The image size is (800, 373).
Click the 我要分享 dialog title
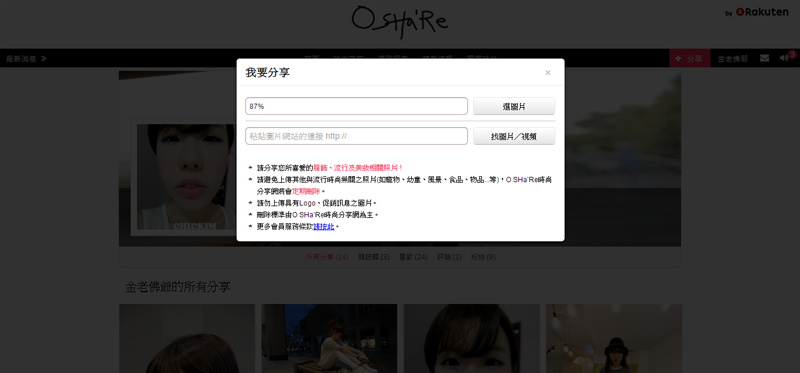(x=267, y=72)
